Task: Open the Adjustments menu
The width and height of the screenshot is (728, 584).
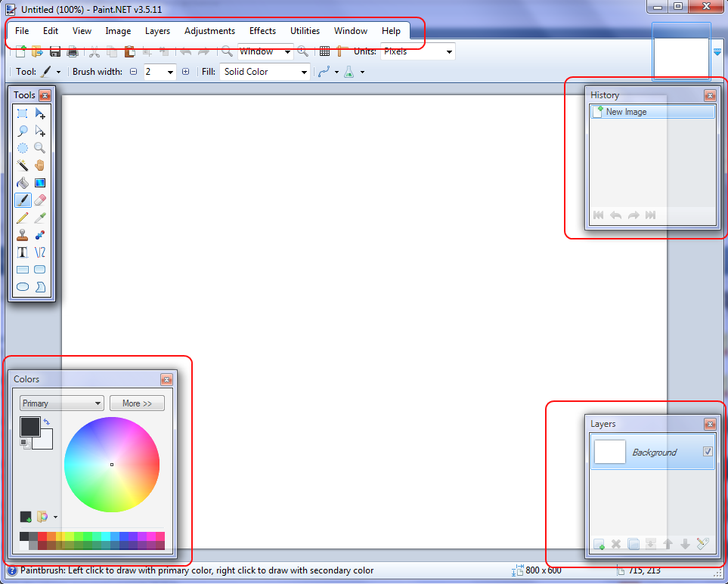Action: tap(210, 31)
